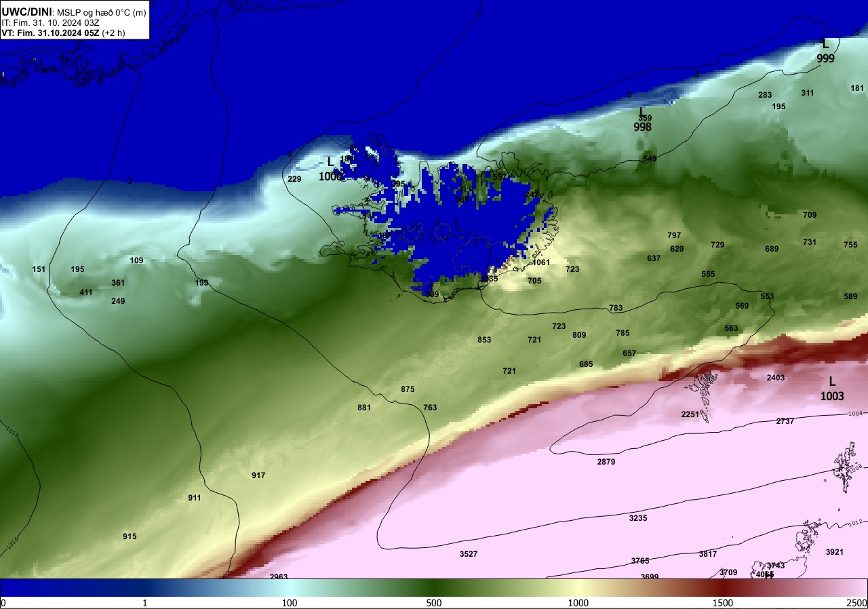Click the height value 917
The height and width of the screenshot is (609, 868).
click(x=258, y=475)
